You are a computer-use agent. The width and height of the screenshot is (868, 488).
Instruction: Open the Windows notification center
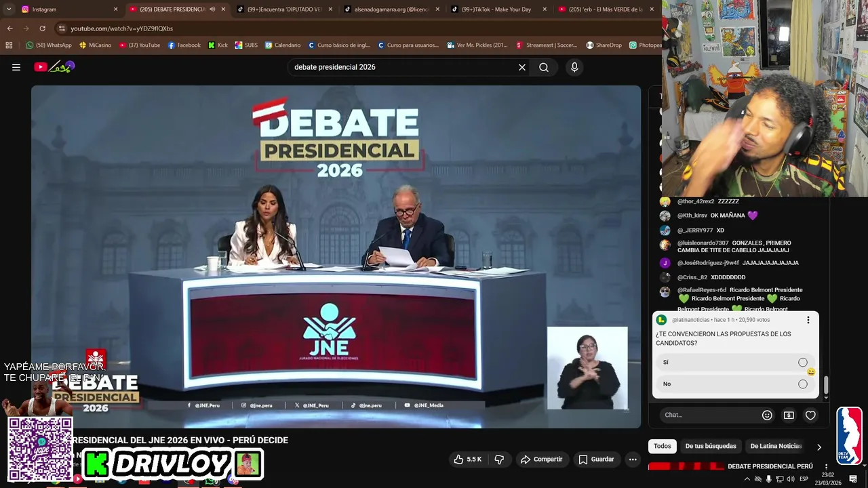pyautogui.click(x=853, y=479)
